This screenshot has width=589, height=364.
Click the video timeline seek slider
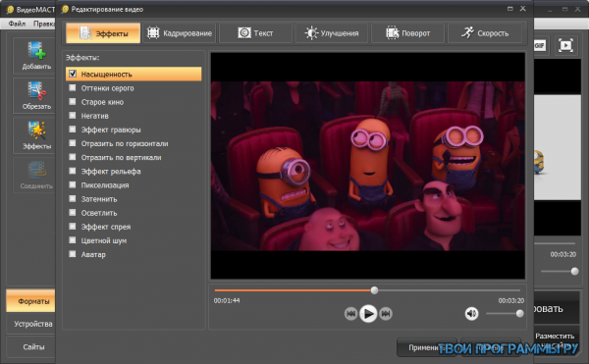tap(367, 290)
